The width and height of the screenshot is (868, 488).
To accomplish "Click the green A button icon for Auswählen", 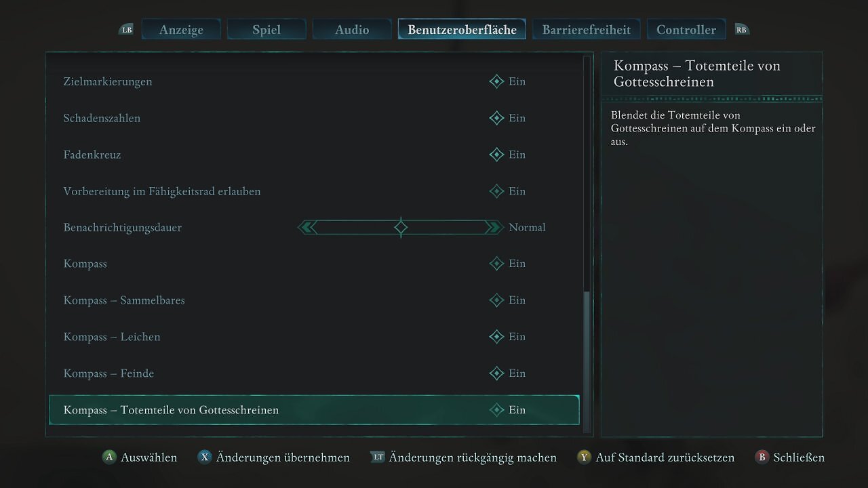I will point(108,457).
